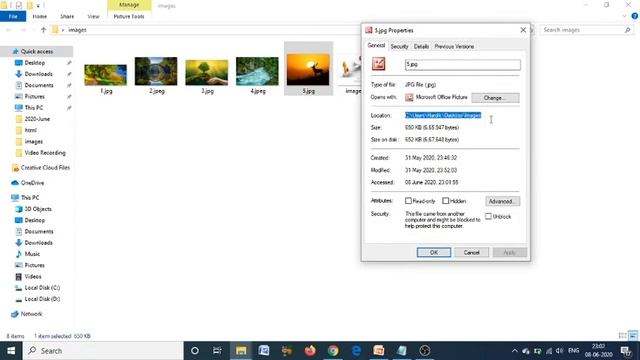Click Change... button for Opens with

click(x=495, y=98)
